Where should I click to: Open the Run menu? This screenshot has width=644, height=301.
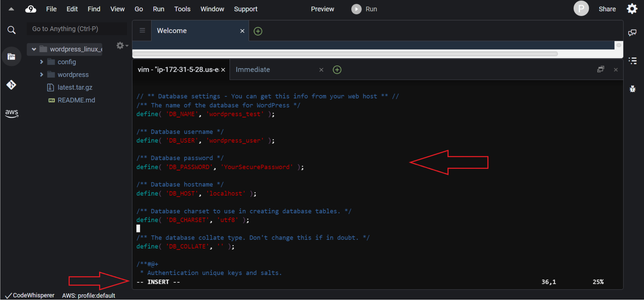pos(158,9)
